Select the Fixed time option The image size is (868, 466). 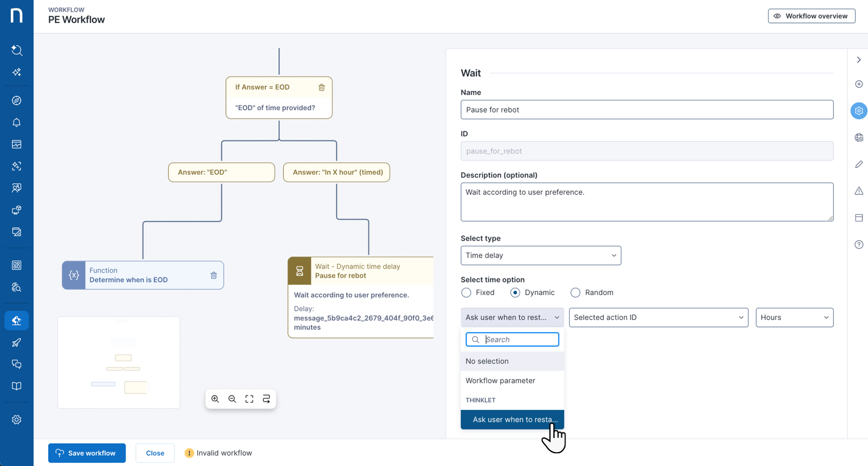[466, 293]
